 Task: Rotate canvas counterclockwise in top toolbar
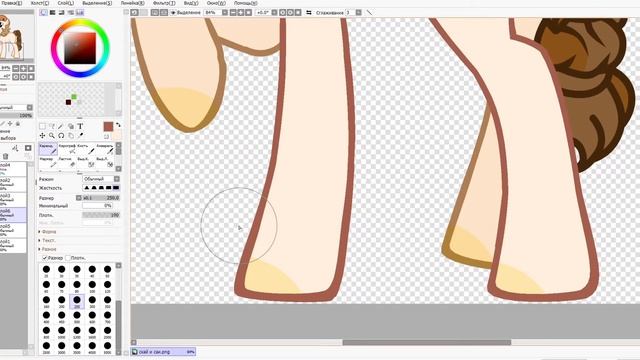(x=282, y=13)
